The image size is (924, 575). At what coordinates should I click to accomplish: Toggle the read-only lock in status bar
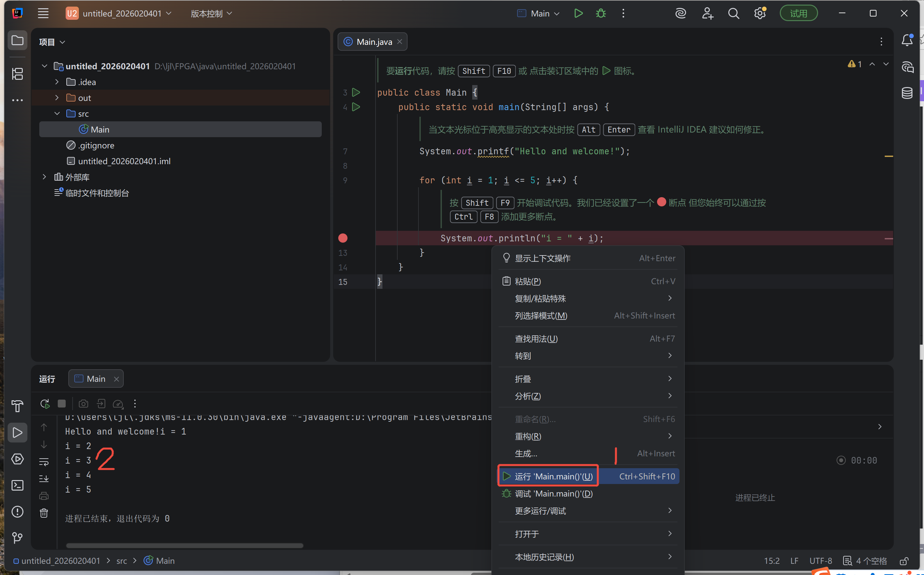point(904,561)
